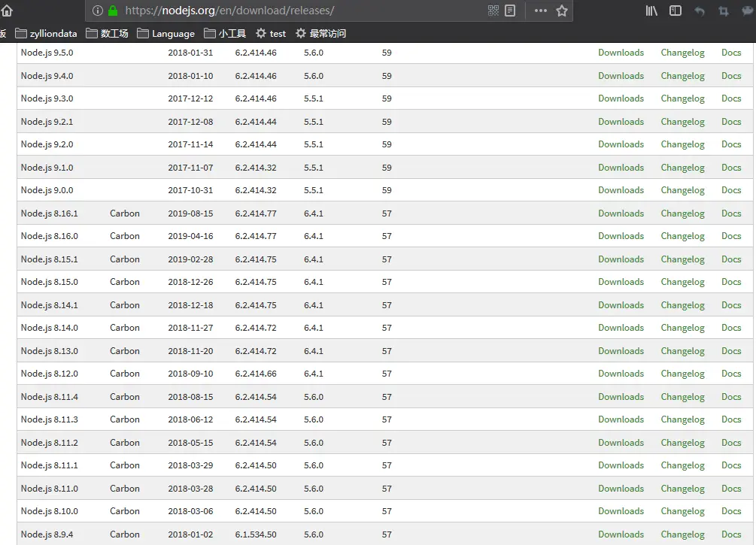Open Docs for Node.js 8.14.0

click(731, 328)
